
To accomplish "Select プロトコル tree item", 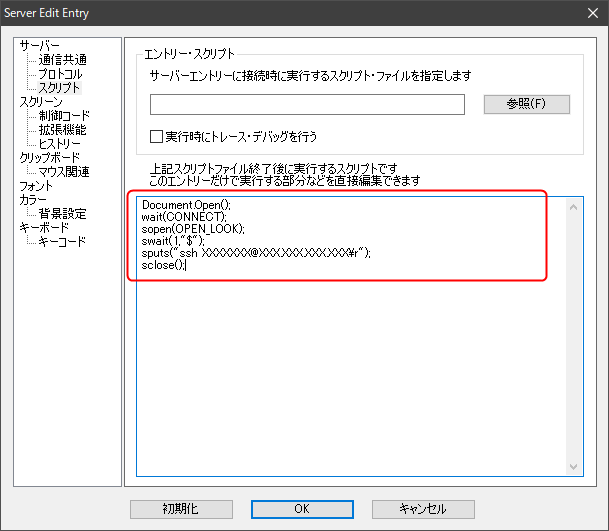I will (x=60, y=74).
